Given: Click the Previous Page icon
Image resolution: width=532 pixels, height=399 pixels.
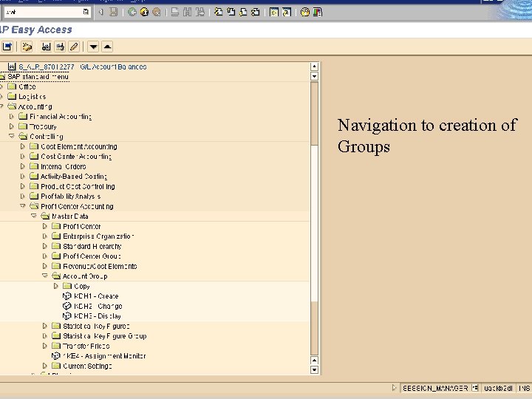Looking at the screenshot, I should click(231, 13).
